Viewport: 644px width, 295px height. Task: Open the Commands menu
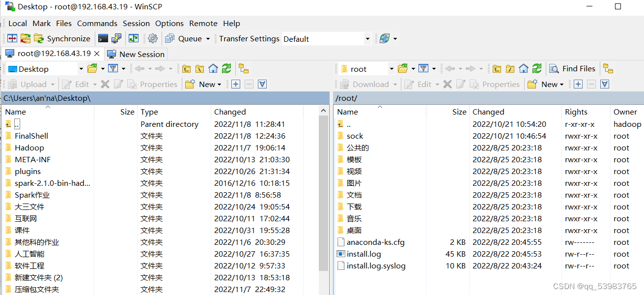(97, 23)
